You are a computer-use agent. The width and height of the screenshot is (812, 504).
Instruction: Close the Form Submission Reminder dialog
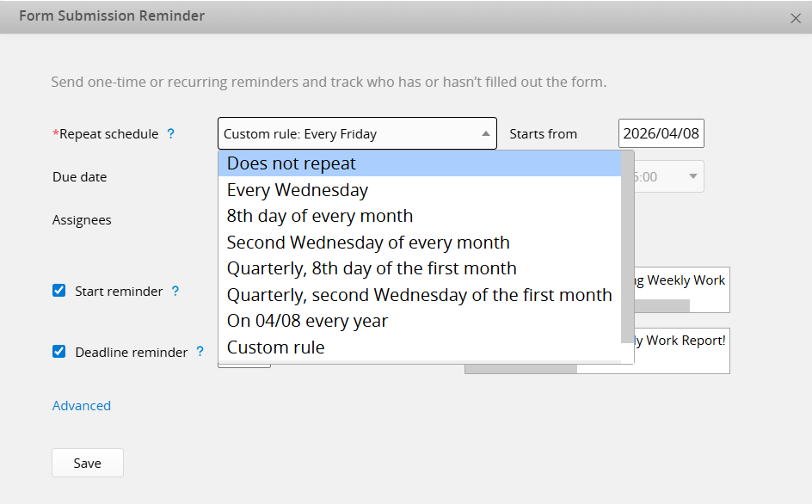(796, 18)
